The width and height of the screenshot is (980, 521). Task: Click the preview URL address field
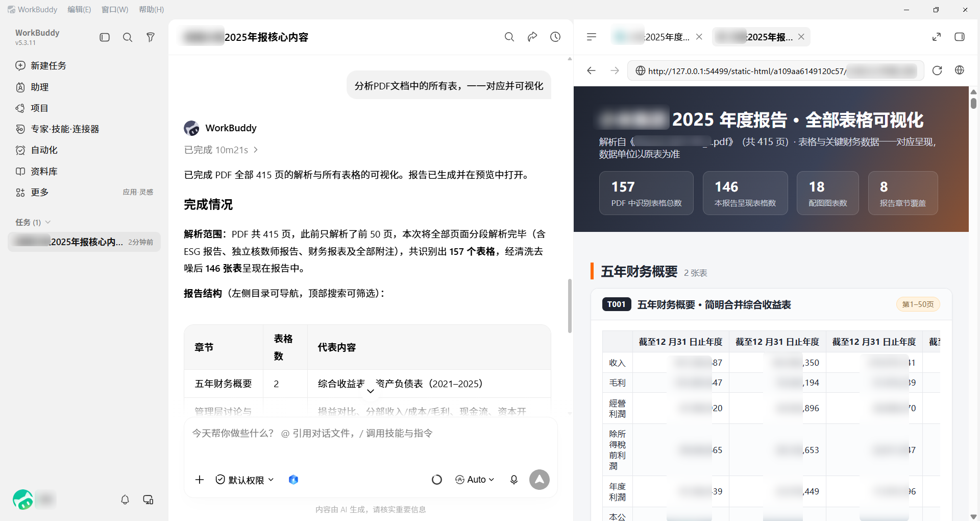776,70
